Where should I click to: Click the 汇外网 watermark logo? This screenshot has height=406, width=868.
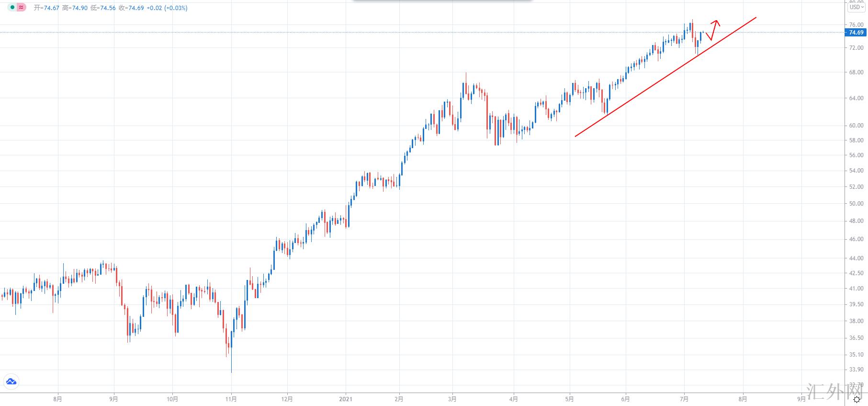point(835,392)
